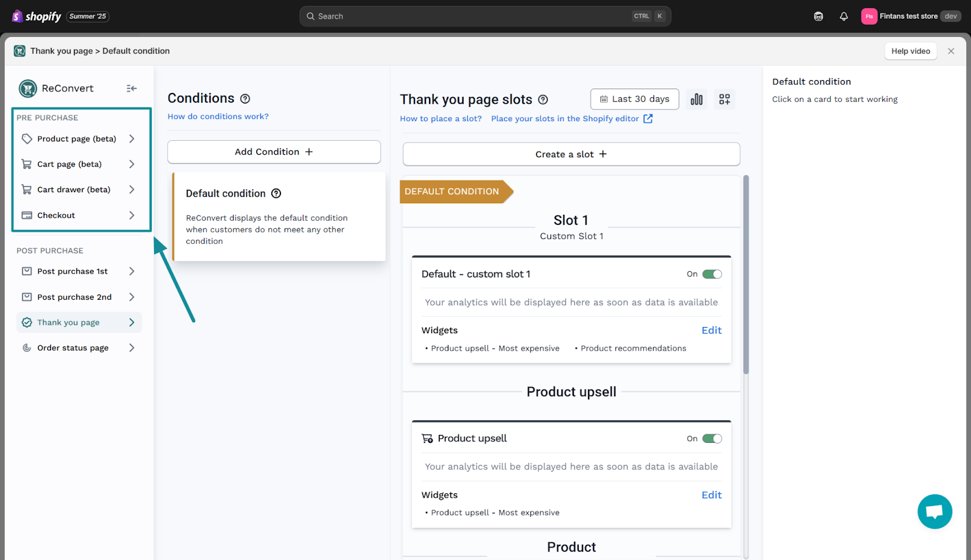Click the ReConvert app icon in breadcrumb

pos(20,51)
